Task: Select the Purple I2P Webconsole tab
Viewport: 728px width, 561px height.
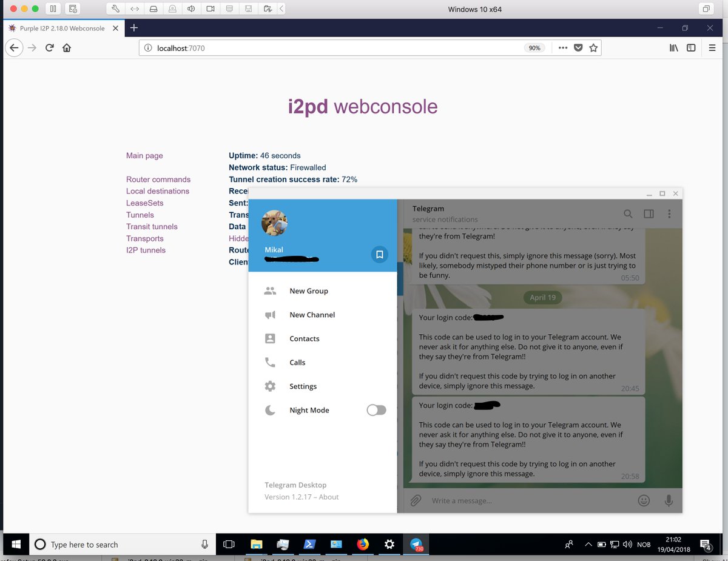Action: (62, 29)
